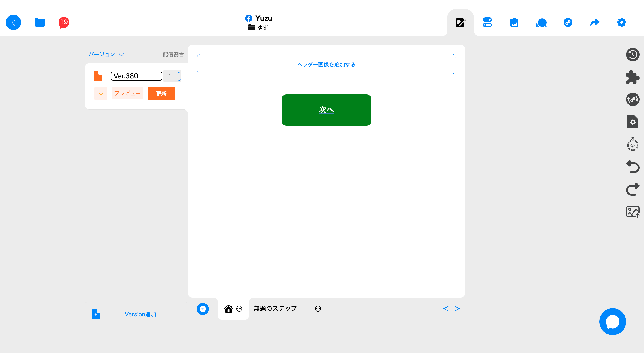Click the Ver.380 name input field
The image size is (644, 353).
136,76
